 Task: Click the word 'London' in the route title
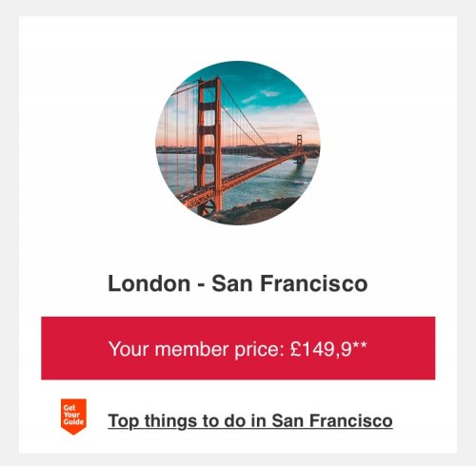coord(149,283)
